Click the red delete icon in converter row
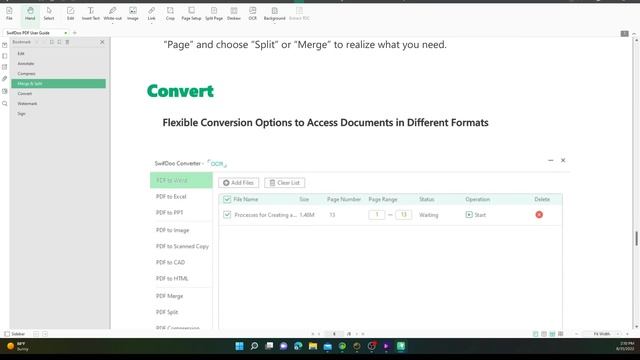 point(539,215)
